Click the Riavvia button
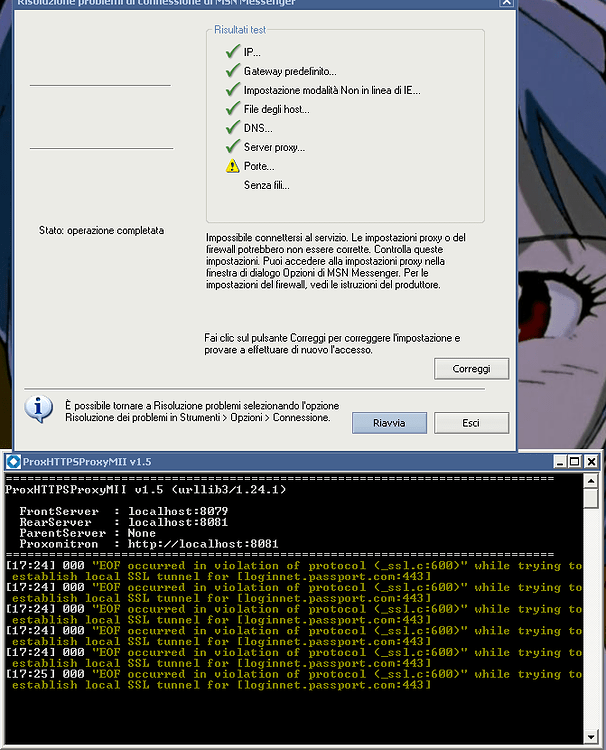The height and width of the screenshot is (750, 606). [389, 423]
